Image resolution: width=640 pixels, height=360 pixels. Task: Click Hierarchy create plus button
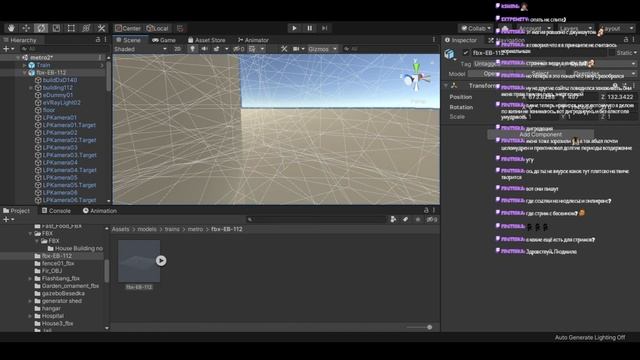[x=8, y=49]
